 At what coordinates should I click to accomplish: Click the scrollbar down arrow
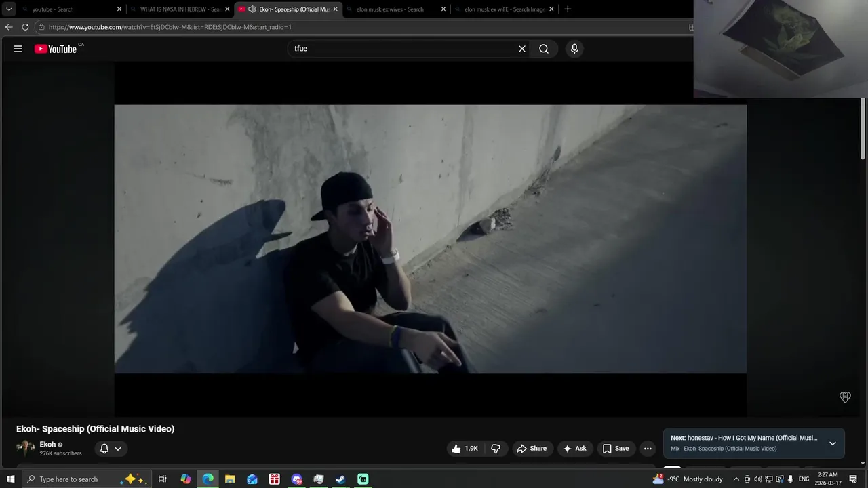[x=863, y=464]
